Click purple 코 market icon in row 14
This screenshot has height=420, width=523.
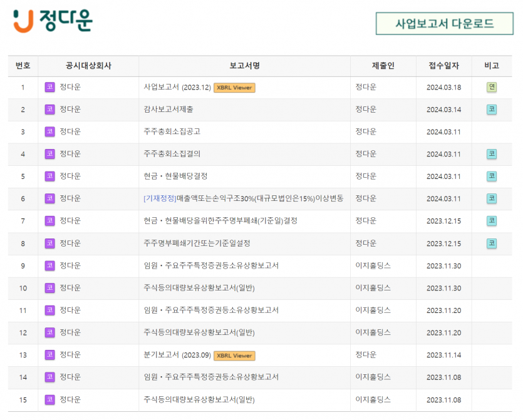coord(49,377)
